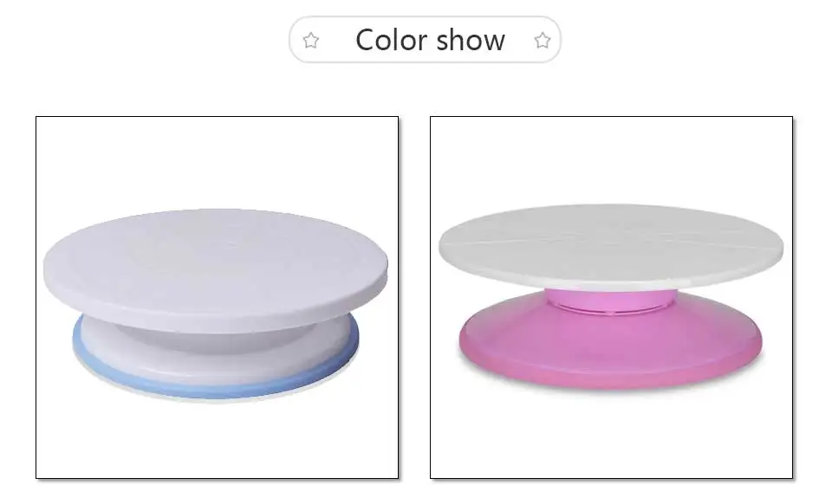This screenshot has height=504, width=832.
Task: Click the blank area above pink turntable
Action: click(611, 159)
